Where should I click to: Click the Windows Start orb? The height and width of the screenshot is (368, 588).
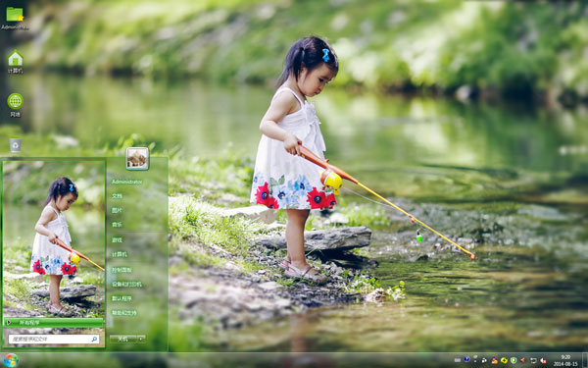tap(11, 360)
